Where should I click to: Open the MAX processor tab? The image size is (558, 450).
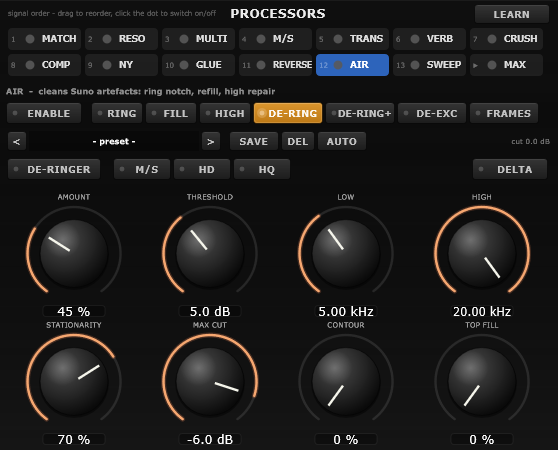tap(506, 65)
